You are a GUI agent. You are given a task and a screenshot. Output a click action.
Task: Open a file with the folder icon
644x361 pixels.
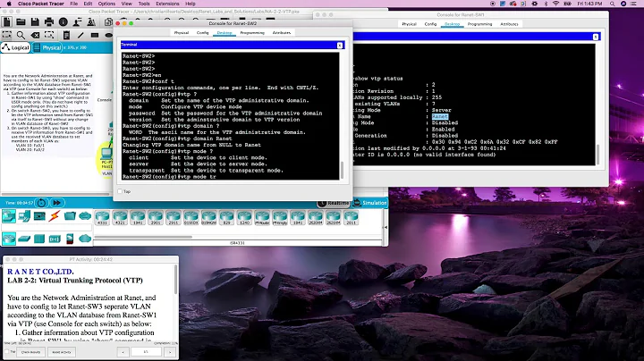[21, 21]
